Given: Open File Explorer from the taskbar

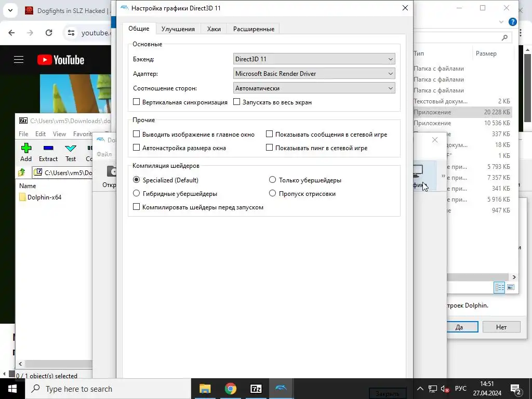Looking at the screenshot, I should pyautogui.click(x=205, y=389).
